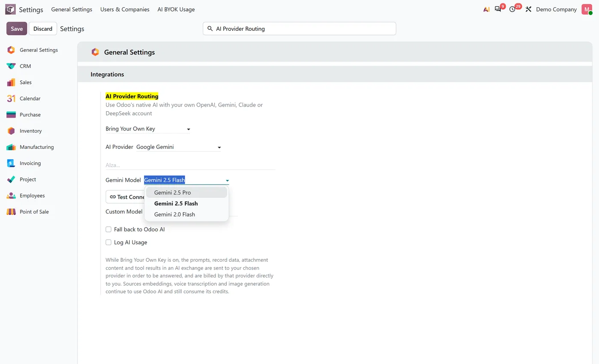The height and width of the screenshot is (364, 599).
Task: Click the Sales sidebar icon
Action: pyautogui.click(x=11, y=82)
